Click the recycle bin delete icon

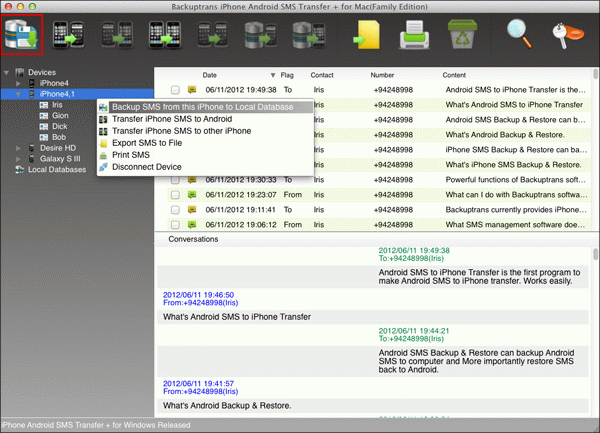[462, 34]
